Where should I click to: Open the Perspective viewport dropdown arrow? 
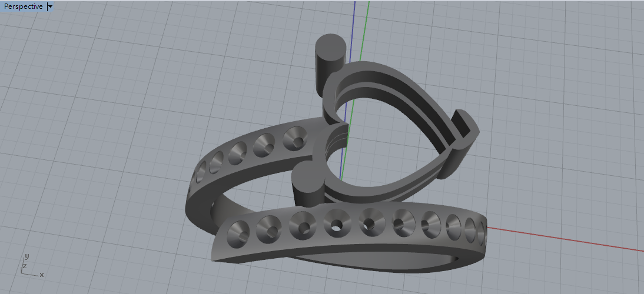(x=50, y=6)
